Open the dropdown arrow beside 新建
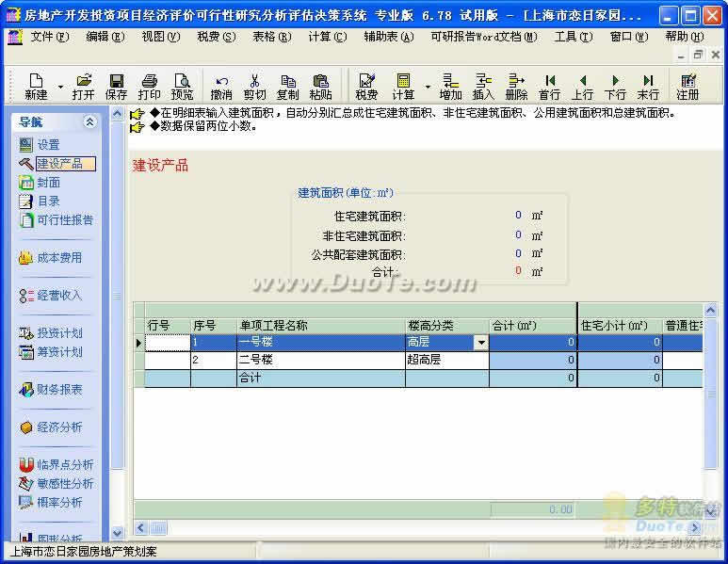The height and width of the screenshot is (564, 728). (x=61, y=87)
